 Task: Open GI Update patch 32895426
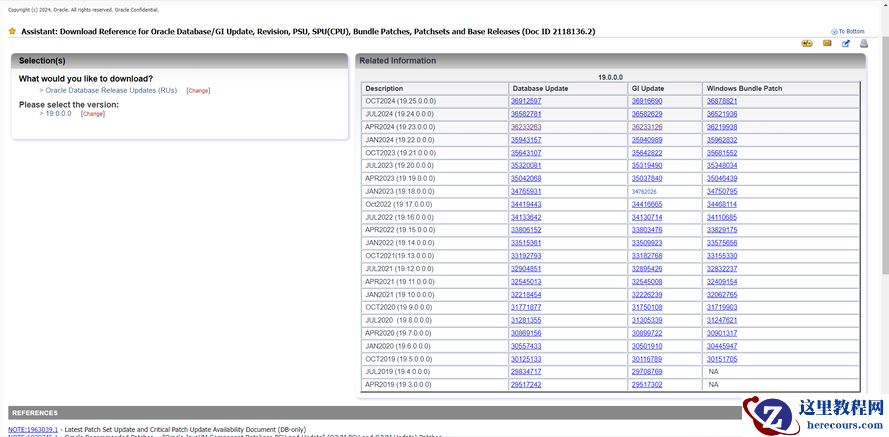click(x=647, y=269)
